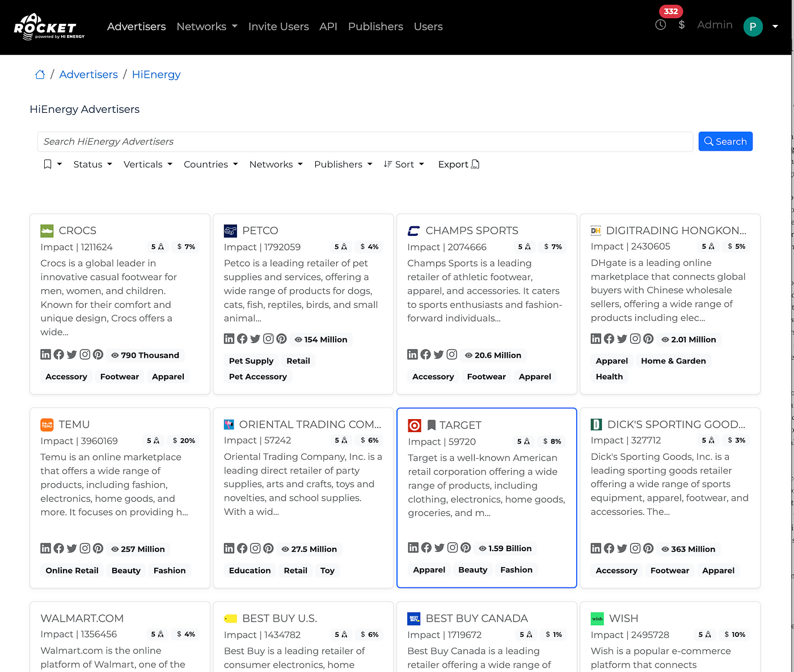Screen dimensions: 794x672
Task: Open Invite Users in top navigation
Action: coord(278,27)
